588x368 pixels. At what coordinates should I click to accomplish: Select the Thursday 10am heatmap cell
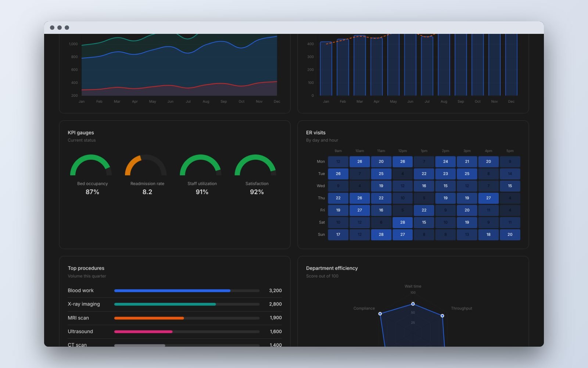(359, 198)
